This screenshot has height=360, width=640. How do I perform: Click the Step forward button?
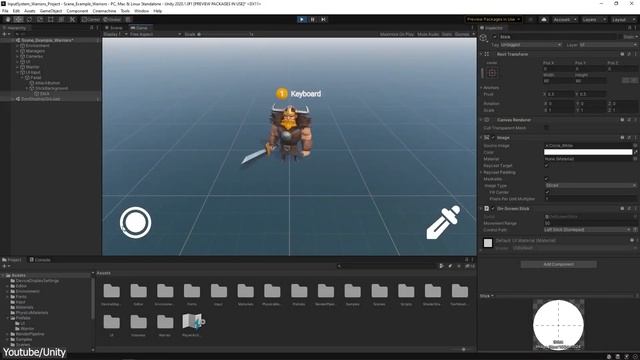[x=323, y=19]
